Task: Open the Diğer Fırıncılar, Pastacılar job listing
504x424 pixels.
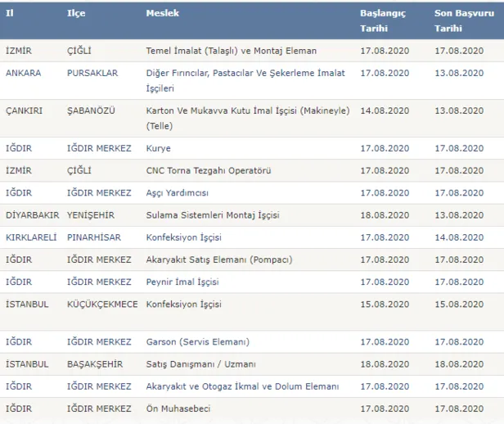Action: click(245, 79)
